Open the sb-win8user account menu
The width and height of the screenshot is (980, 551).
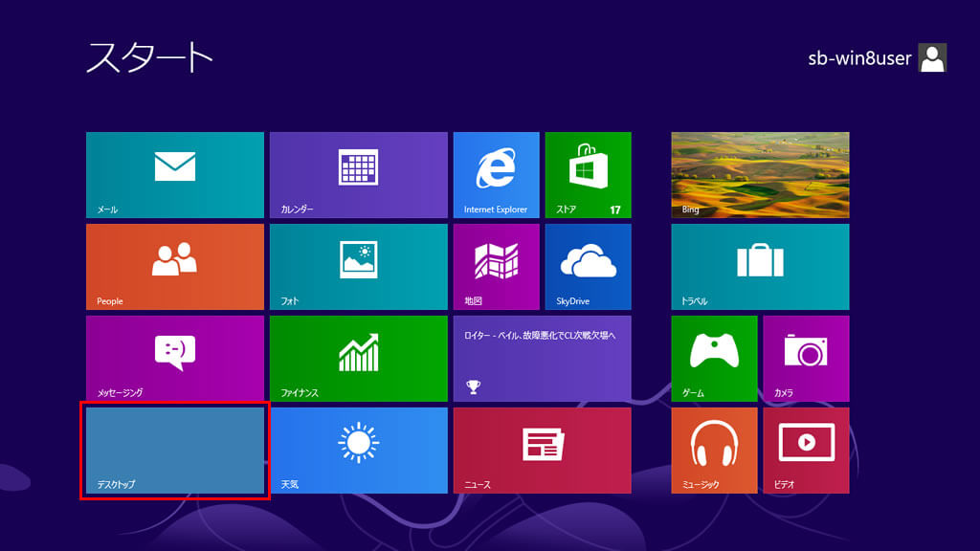878,58
